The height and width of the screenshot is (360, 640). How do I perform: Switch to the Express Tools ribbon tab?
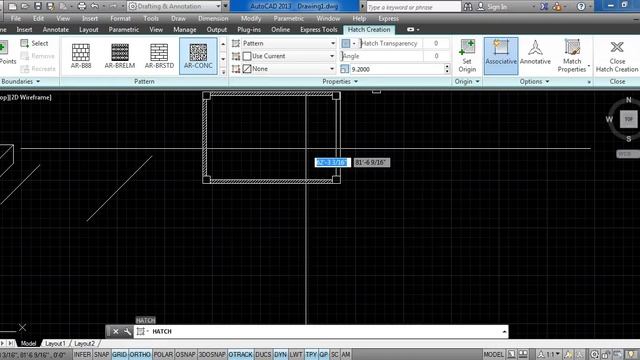319,29
